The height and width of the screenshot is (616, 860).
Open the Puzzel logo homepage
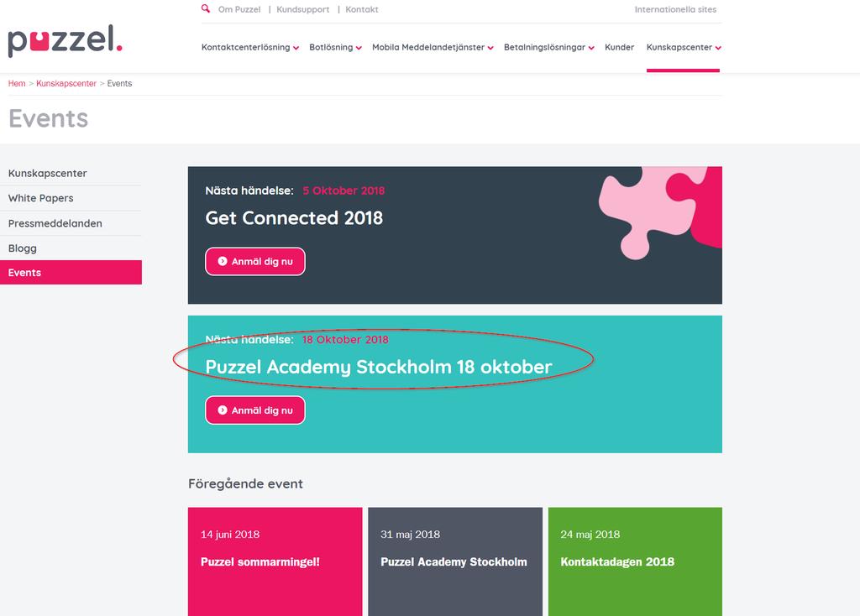[x=66, y=41]
